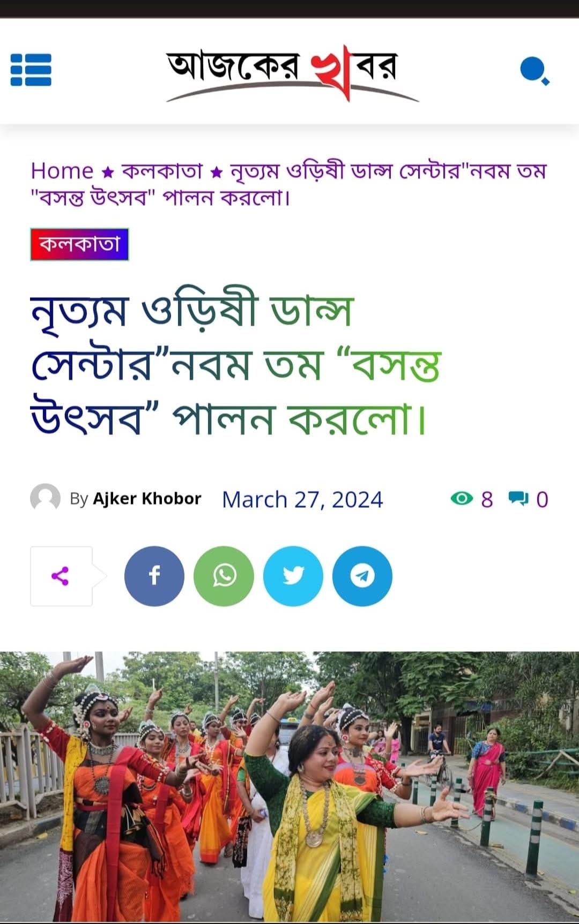Click the comment count 0
This screenshot has width=579, height=924.
click(x=542, y=499)
